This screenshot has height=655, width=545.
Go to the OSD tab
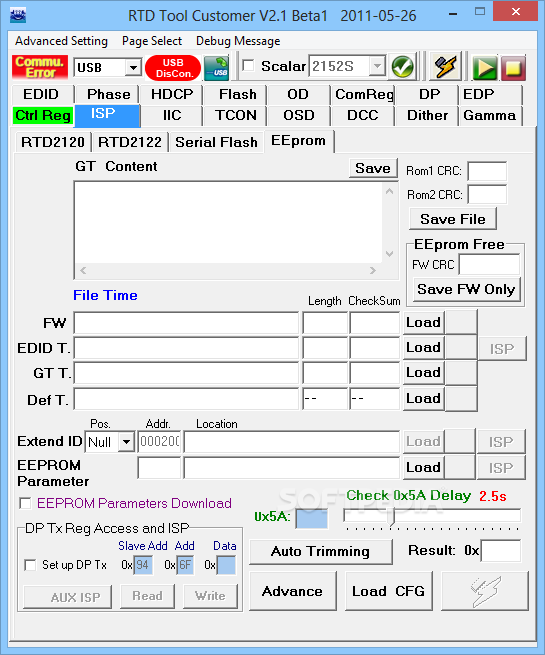[x=299, y=115]
